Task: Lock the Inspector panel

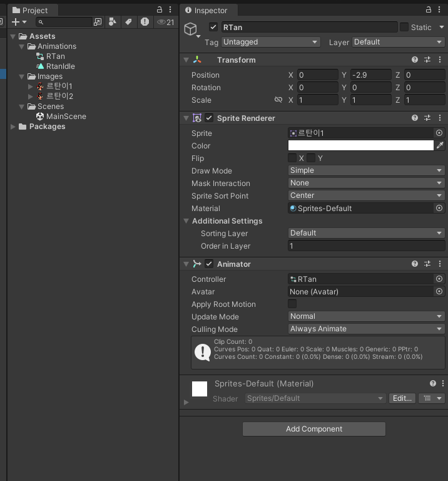Action: pos(429,10)
